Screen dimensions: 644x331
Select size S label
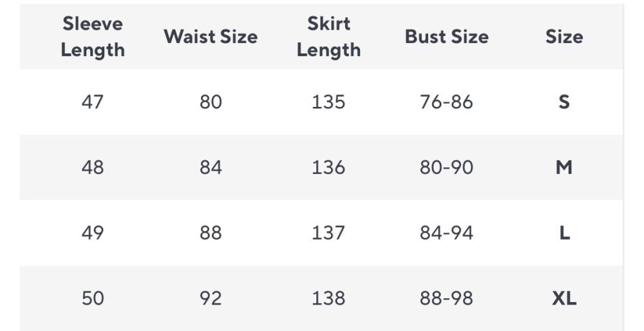[564, 102]
